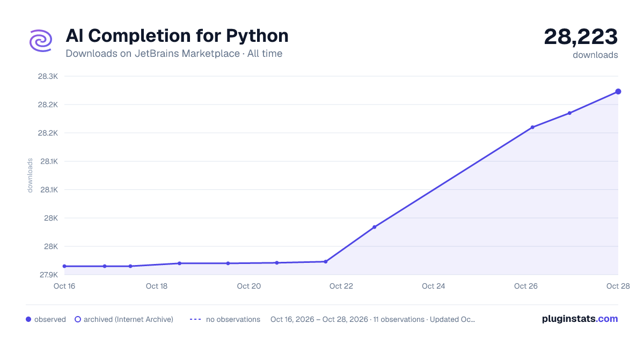Click the 'Oct 16, 2026 – Oct 28, 2026' footer text
The height and width of the screenshot is (338, 644).
(x=319, y=319)
